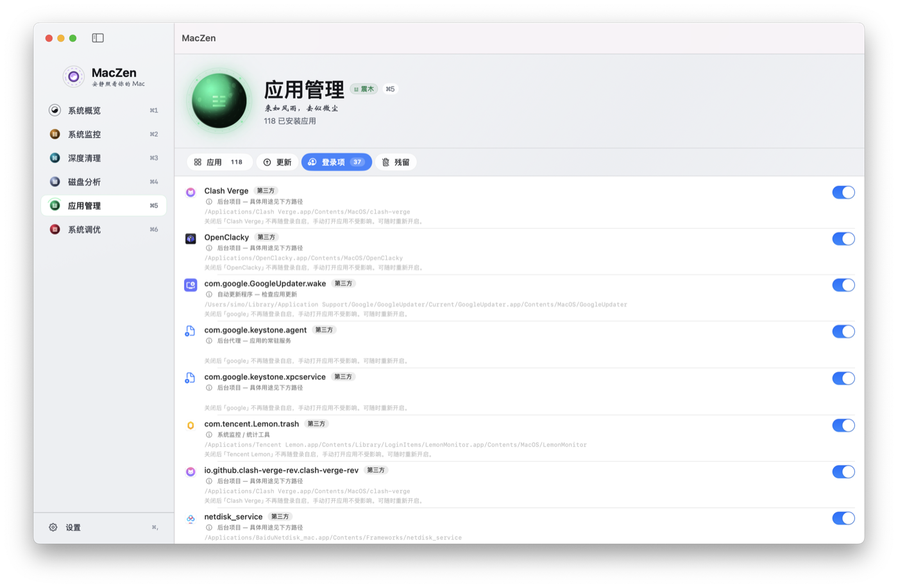Viewport: 898px width, 588px height.
Task: Click the netdisk_service app icon
Action: 191,519
